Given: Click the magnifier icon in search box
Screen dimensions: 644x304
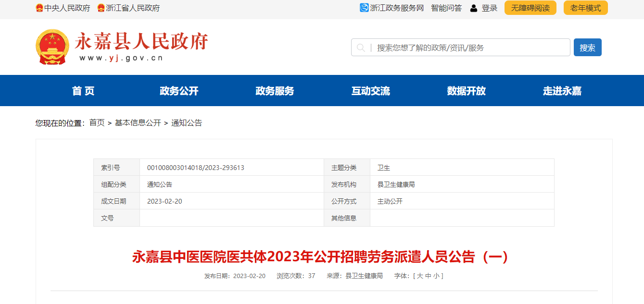Looking at the screenshot, I should point(361,48).
